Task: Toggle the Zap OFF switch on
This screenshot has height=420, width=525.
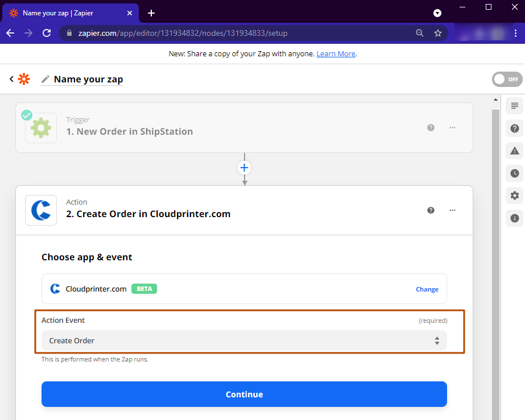Action: 507,80
